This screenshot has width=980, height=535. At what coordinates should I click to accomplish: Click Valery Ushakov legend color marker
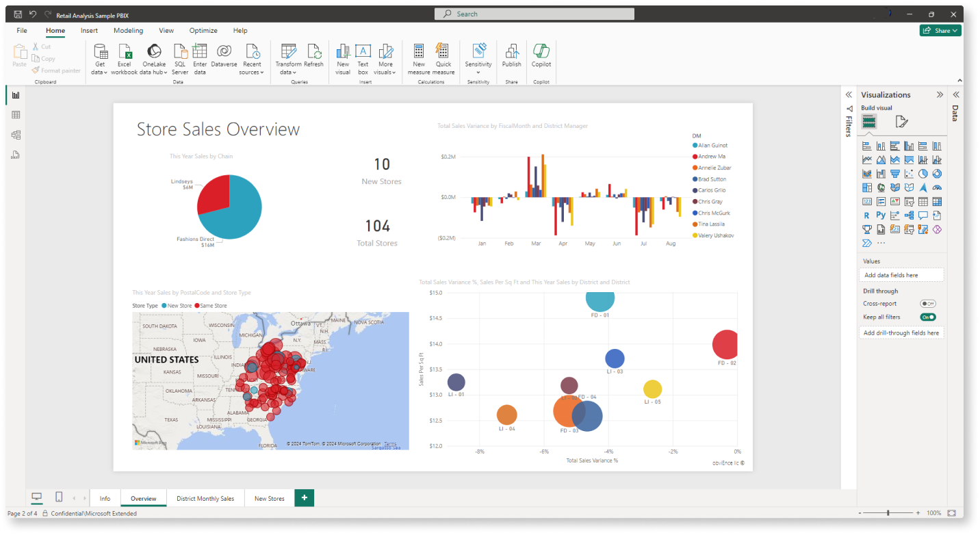tap(695, 235)
